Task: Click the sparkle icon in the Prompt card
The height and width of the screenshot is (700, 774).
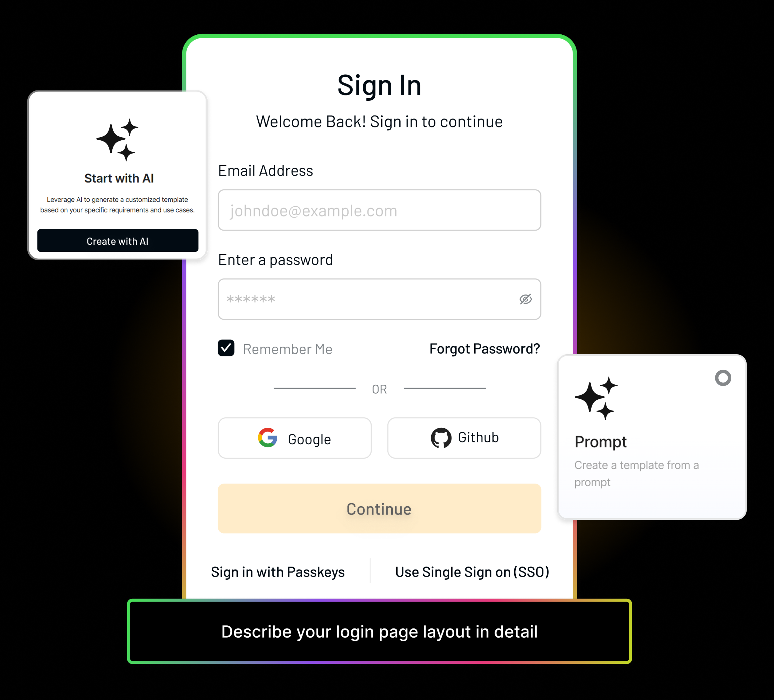Action: pos(596,399)
